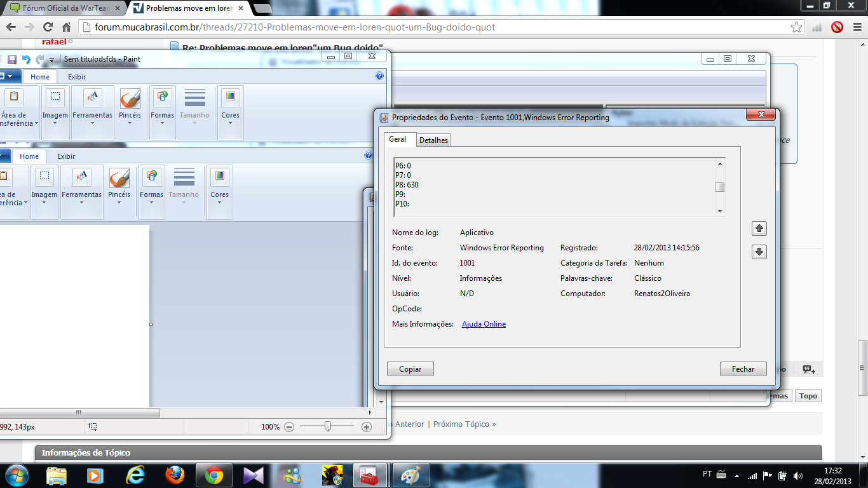Open the Exibir ribbon tab in Paint
The image size is (868, 488).
pos(77,77)
